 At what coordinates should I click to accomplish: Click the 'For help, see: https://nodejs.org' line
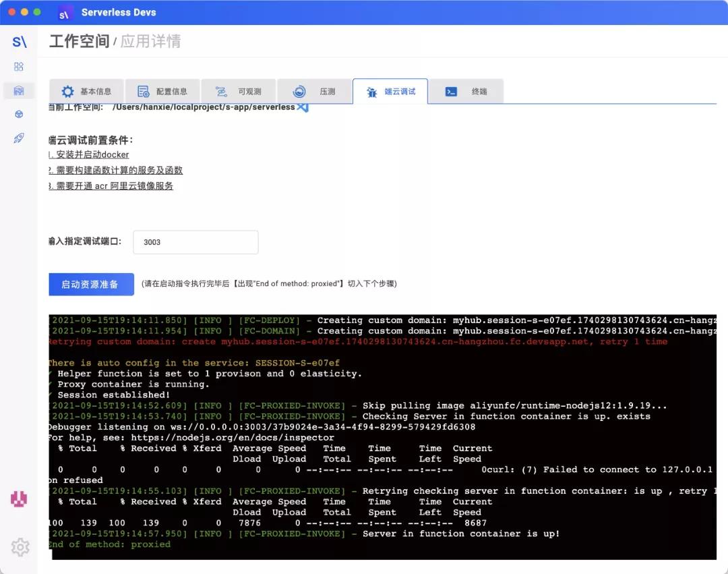[191, 438]
